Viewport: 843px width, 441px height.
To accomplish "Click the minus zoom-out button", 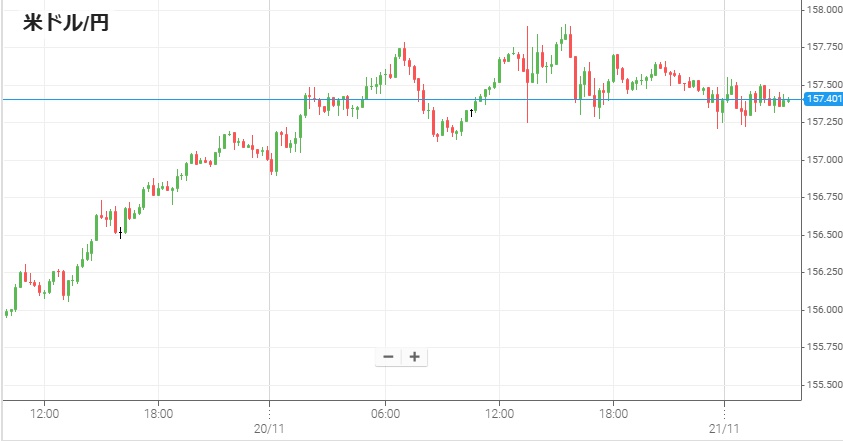I will [x=389, y=357].
